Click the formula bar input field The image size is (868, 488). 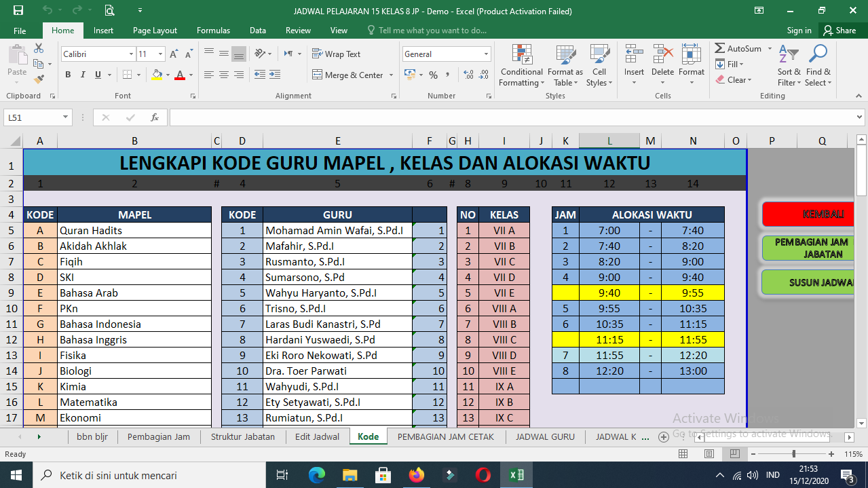pos(514,117)
